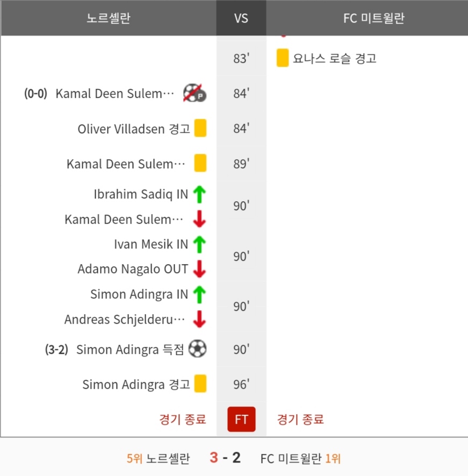Click the Ivan Mesik IN text
The image size is (468, 476).
pos(151,244)
